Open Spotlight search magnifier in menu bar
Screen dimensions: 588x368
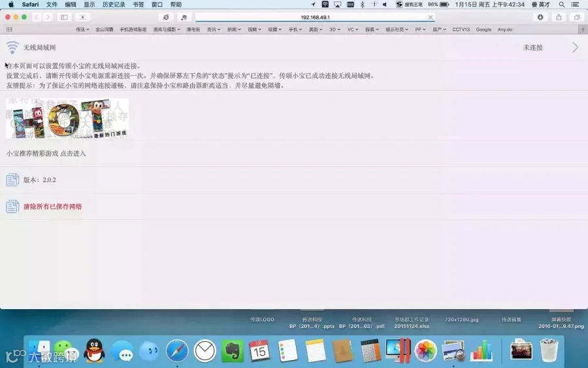562,5
